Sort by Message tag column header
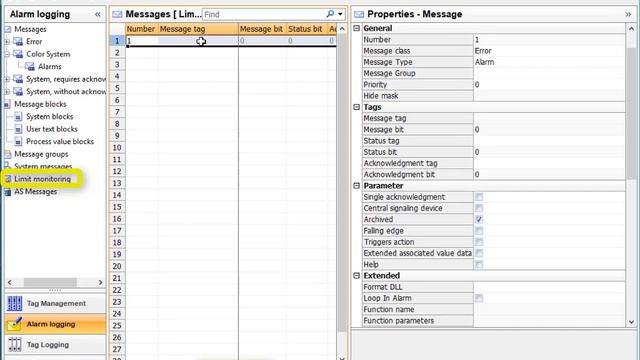Screen dimensions: 640x360 [198, 29]
